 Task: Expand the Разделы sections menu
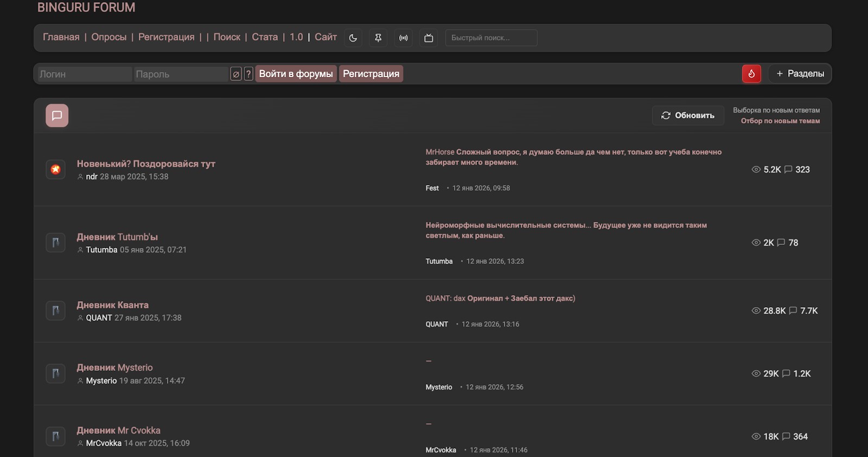[800, 74]
